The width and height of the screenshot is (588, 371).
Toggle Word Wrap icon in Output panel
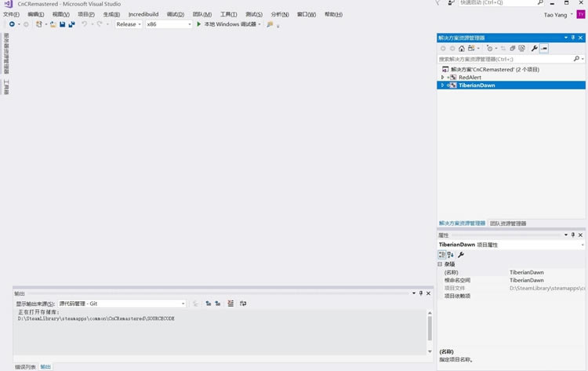click(243, 304)
